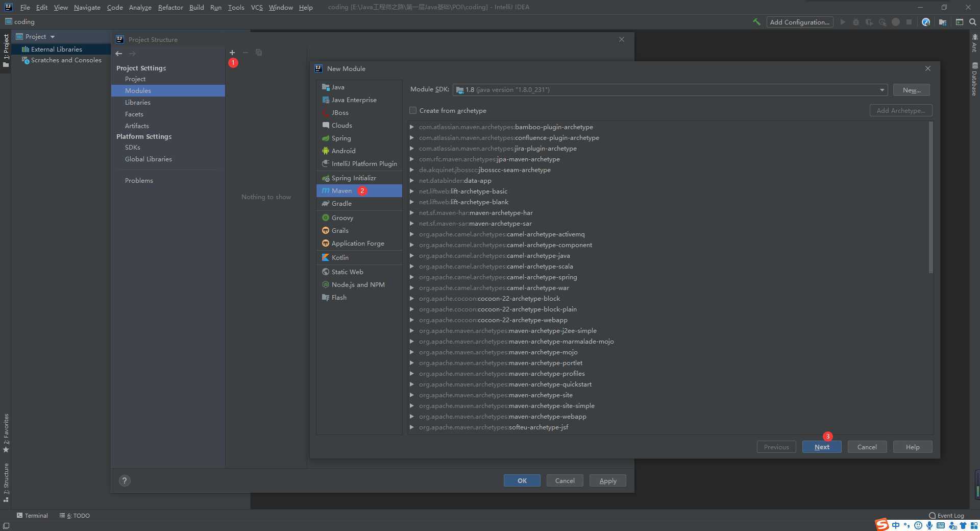Click Help in New Module dialog
Image resolution: width=980 pixels, height=531 pixels.
[913, 447]
